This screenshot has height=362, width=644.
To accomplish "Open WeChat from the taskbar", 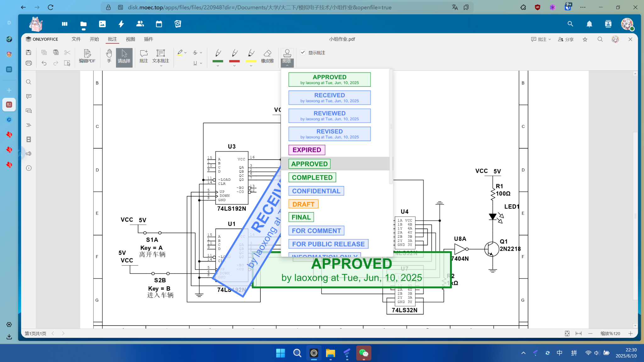I will pyautogui.click(x=364, y=353).
